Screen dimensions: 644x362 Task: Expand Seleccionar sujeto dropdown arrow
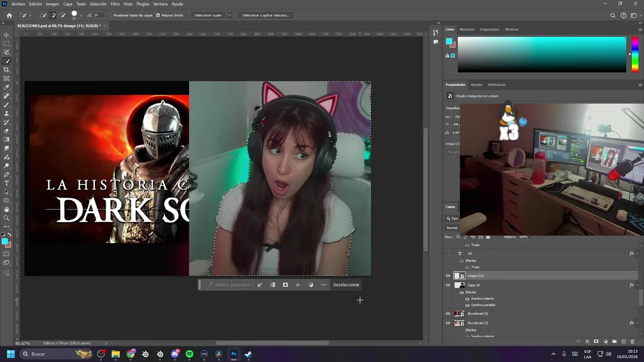pyautogui.click(x=230, y=15)
